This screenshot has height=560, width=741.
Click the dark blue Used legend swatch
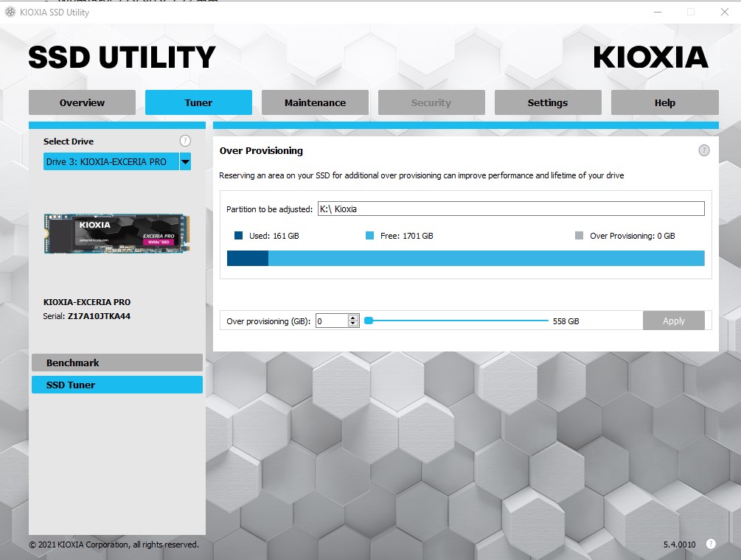coord(238,236)
